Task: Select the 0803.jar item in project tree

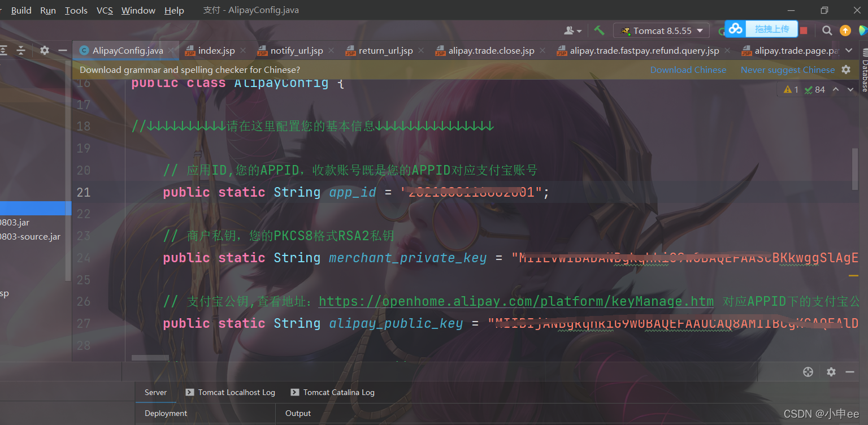Action: click(15, 223)
